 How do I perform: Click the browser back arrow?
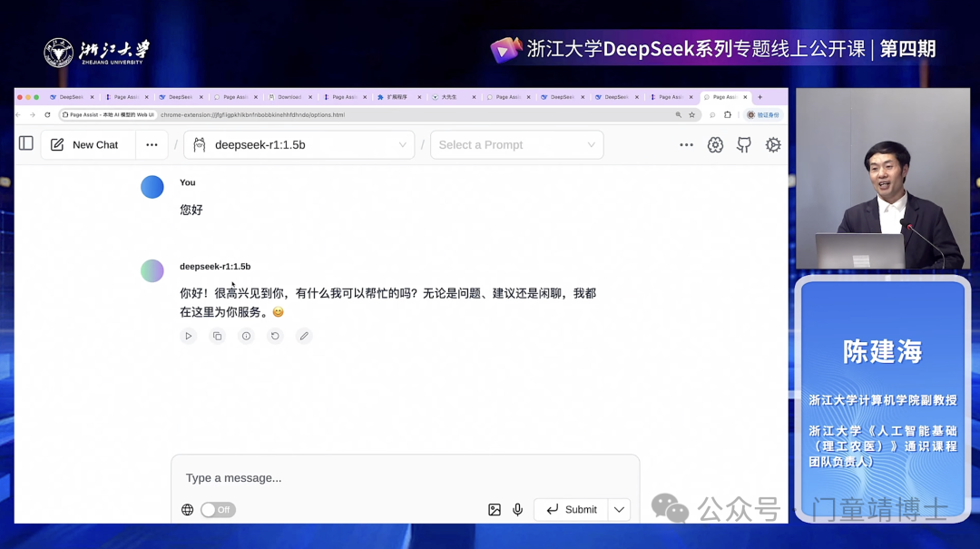coord(18,114)
